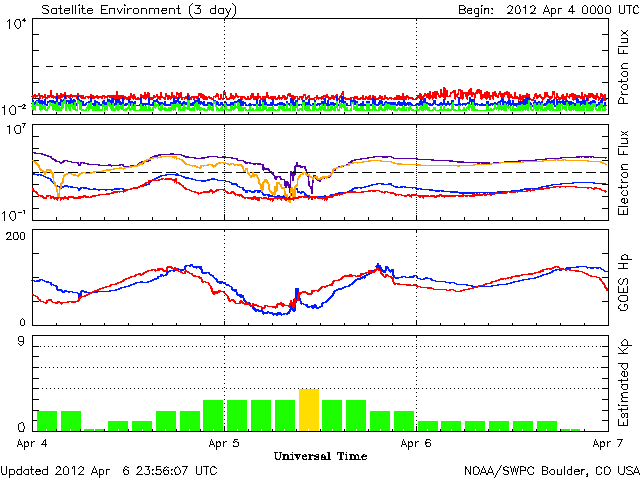Viewport: 640px width, 480px height.
Task: Click the 'Estimated Kp' axis label
Action: coord(623,383)
